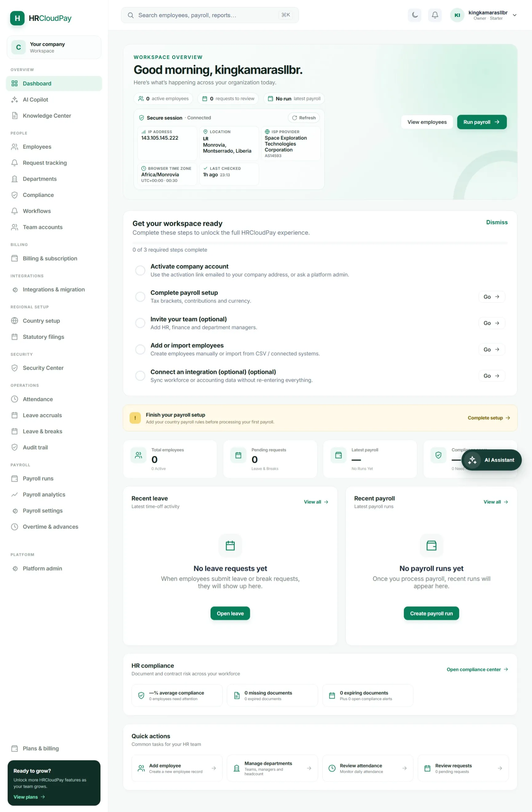Image resolution: width=532 pixels, height=812 pixels.
Task: Open AI Copilot in the sidebar
Action: click(x=54, y=100)
